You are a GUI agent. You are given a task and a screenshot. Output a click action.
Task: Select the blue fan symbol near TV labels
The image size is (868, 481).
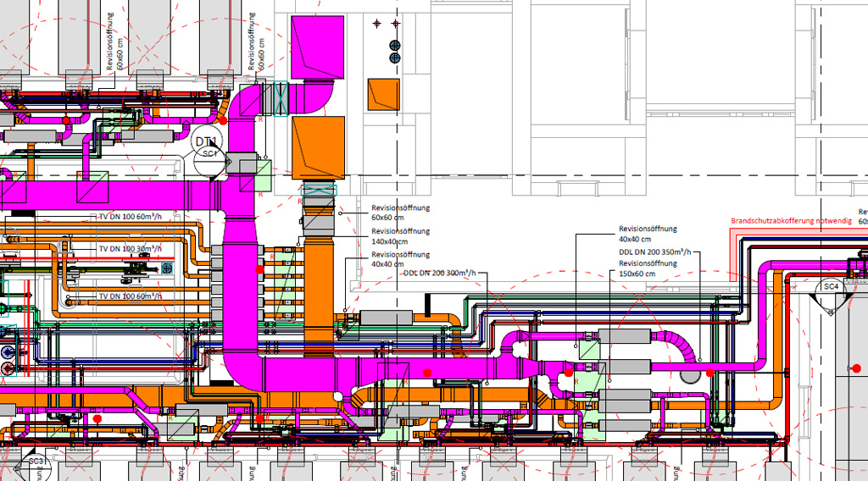[166, 268]
